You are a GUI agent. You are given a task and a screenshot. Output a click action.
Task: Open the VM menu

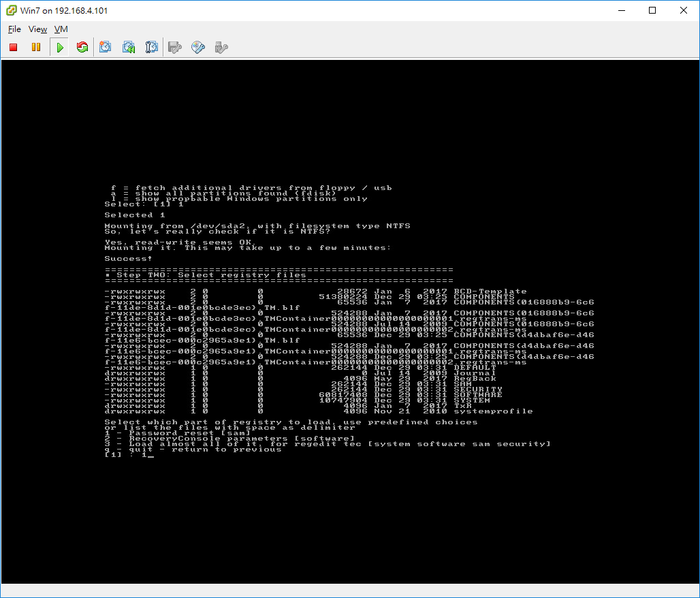[x=61, y=29]
